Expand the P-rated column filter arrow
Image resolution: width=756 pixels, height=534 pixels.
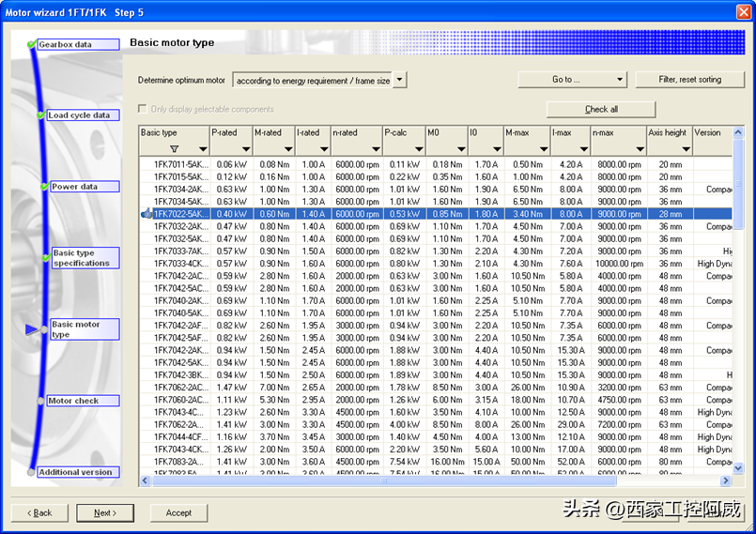click(244, 149)
